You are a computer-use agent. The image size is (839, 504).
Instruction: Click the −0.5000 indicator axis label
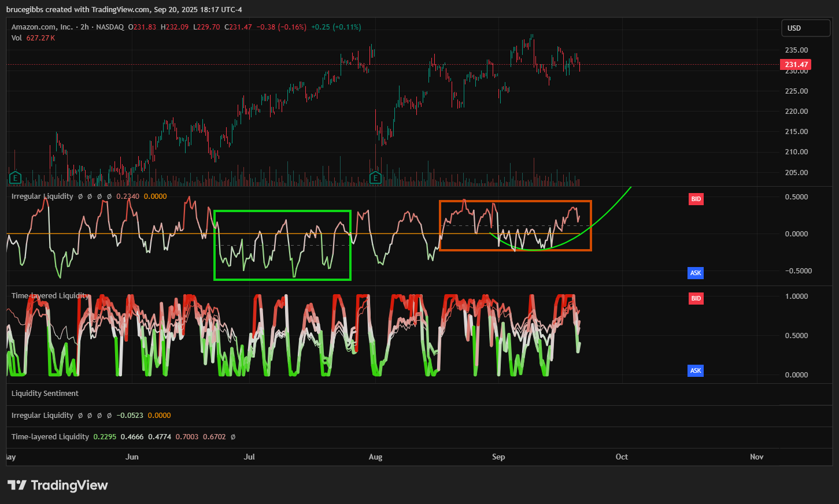[x=798, y=270]
